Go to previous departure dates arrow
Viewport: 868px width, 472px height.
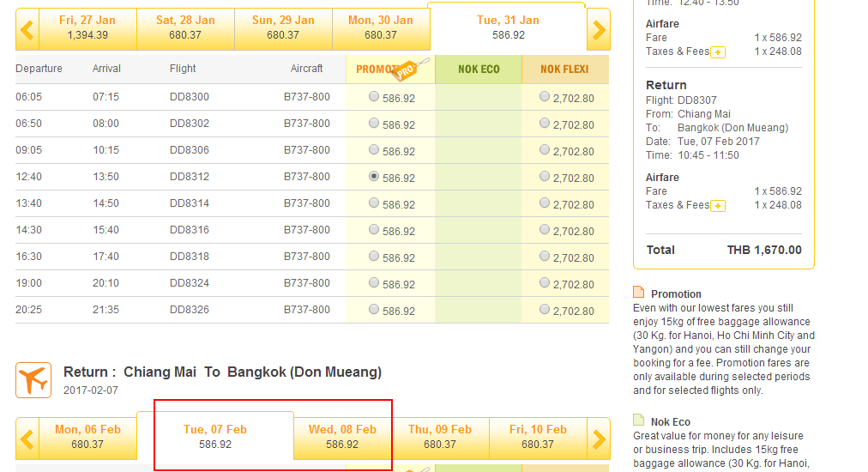[x=27, y=29]
